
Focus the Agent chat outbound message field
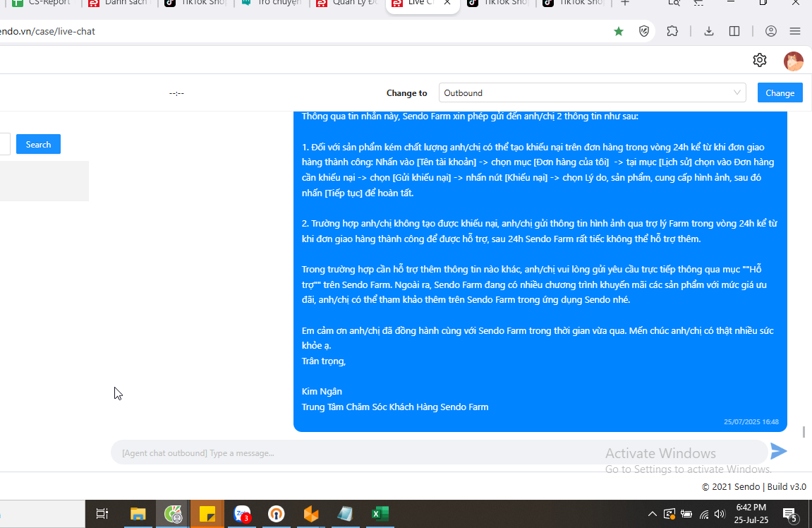click(438, 453)
